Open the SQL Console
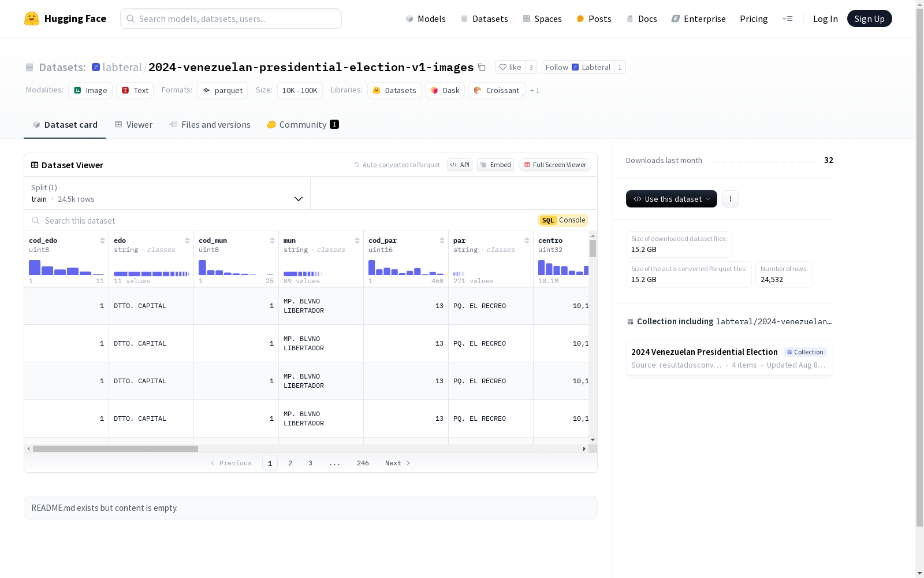The image size is (924, 578). coord(563,220)
